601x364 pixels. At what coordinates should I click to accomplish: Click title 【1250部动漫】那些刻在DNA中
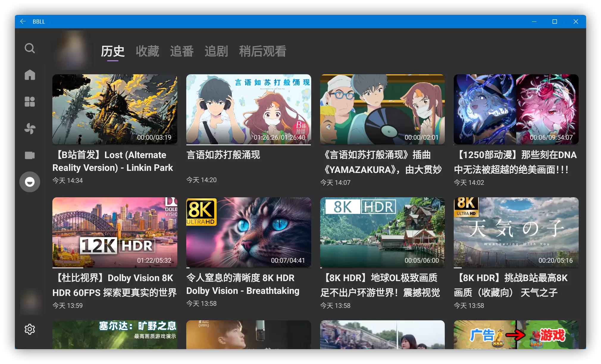[515, 162]
